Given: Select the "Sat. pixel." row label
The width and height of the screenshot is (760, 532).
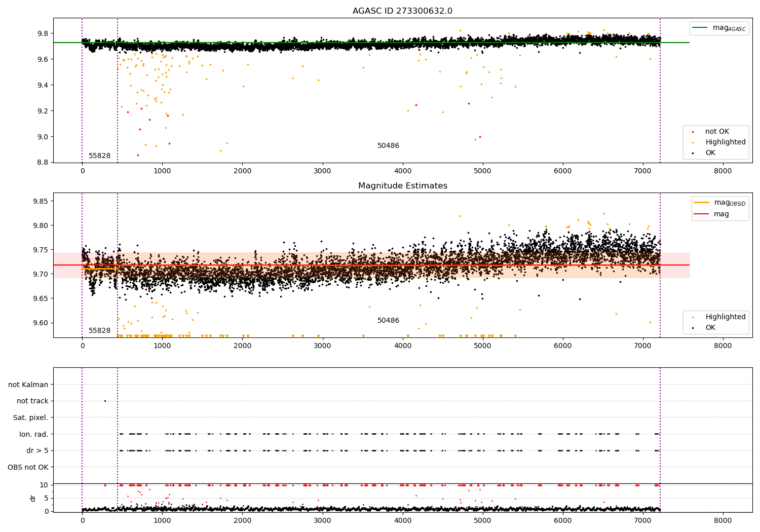Looking at the screenshot, I should [31, 418].
